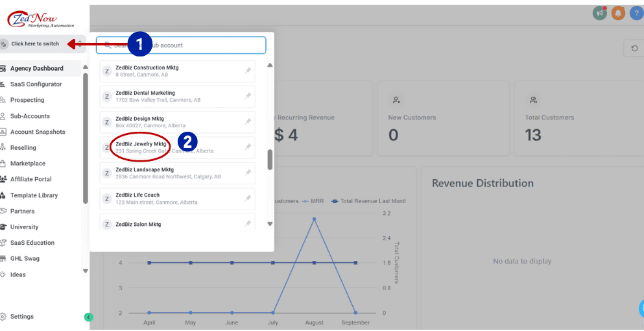Click the Agency Dashboard icon
This screenshot has width=644, height=331.
pos(3,68)
